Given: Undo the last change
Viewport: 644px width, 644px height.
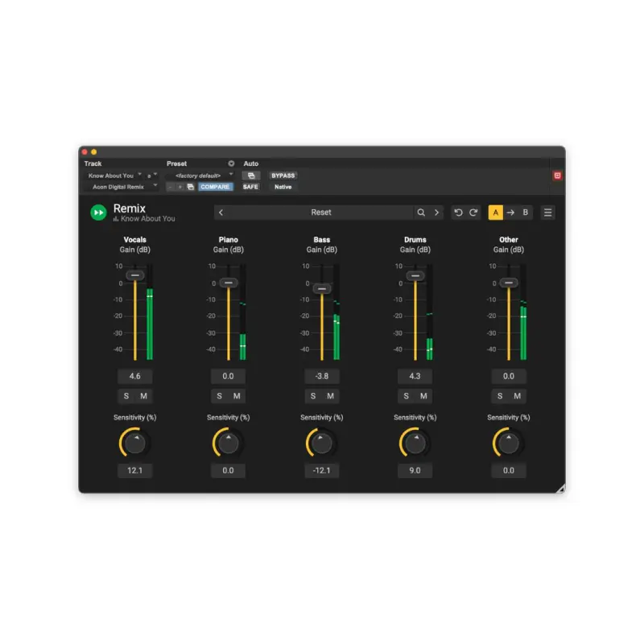Looking at the screenshot, I should click(x=458, y=213).
